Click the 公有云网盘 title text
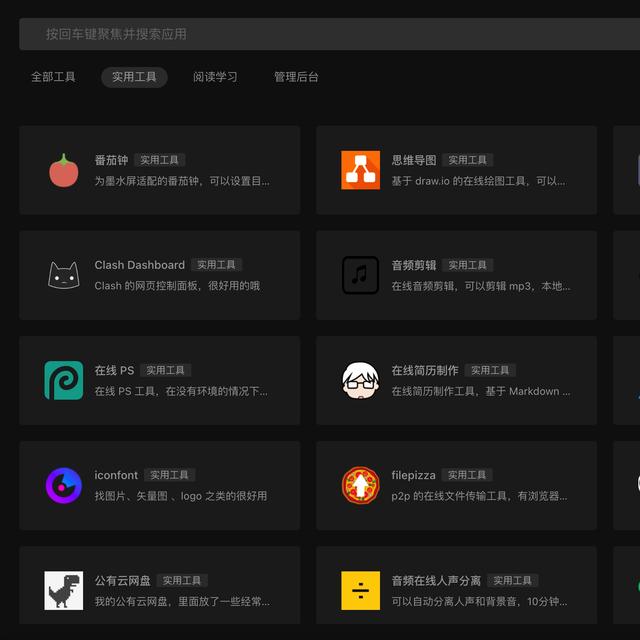 [x=122, y=580]
